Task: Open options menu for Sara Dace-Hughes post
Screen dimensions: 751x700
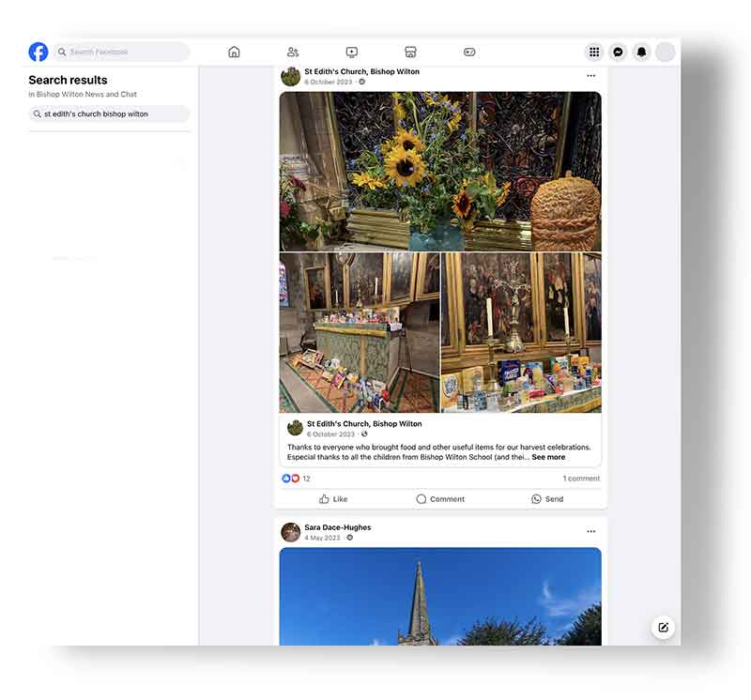Action: click(590, 532)
